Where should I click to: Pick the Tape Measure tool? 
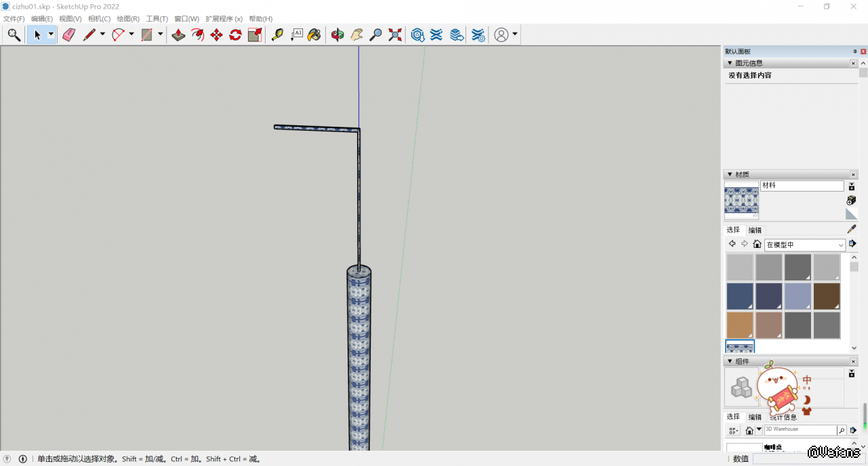point(277,35)
